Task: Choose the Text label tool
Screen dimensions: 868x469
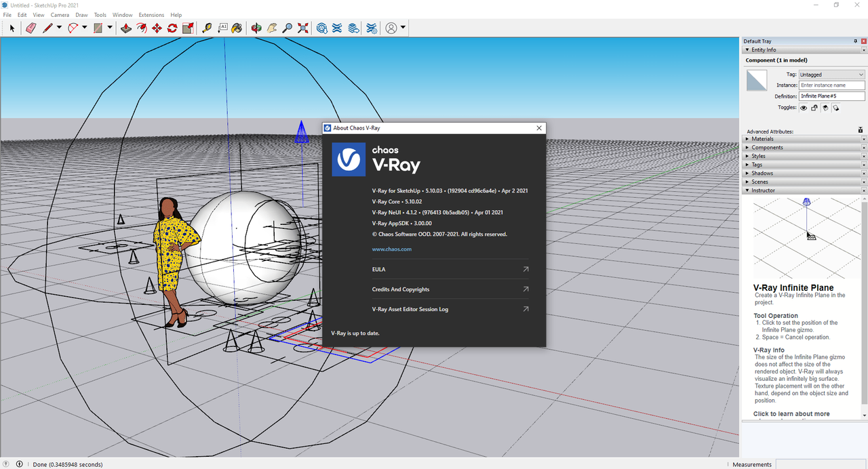Action: point(222,28)
